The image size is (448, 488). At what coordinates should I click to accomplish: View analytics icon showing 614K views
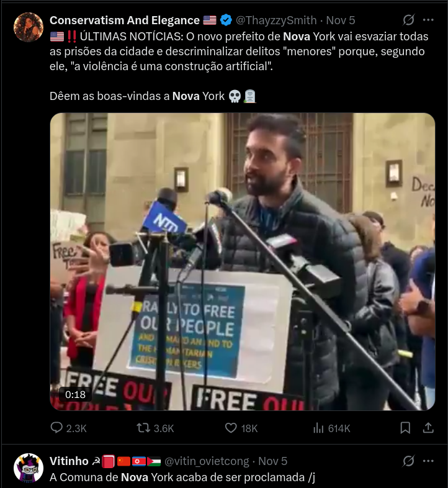[318, 428]
